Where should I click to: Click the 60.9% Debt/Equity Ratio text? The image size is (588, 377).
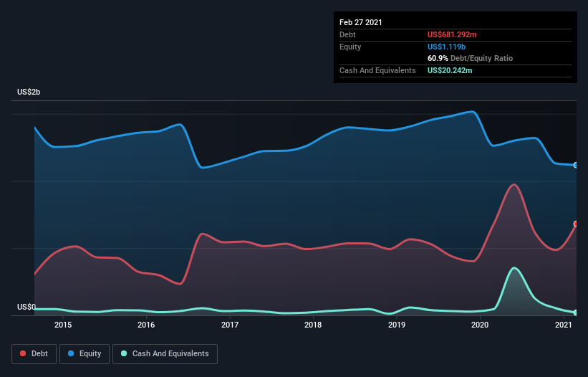[x=470, y=58]
